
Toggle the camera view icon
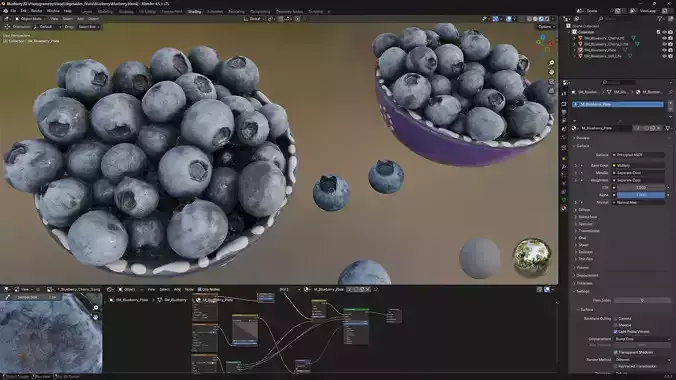(551, 82)
